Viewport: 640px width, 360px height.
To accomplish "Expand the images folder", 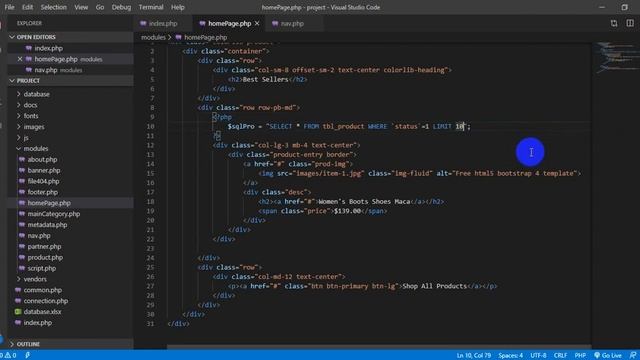I will [34, 127].
